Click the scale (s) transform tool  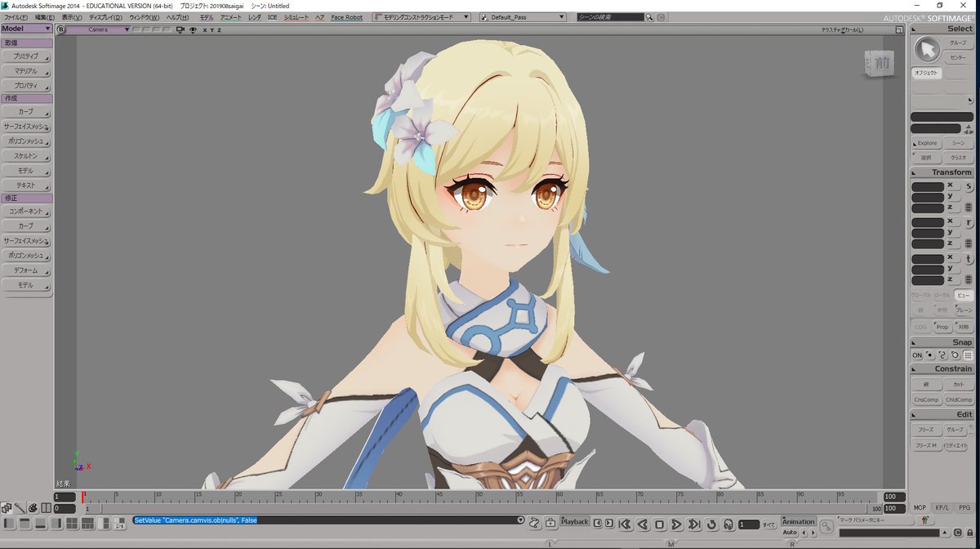point(969,186)
